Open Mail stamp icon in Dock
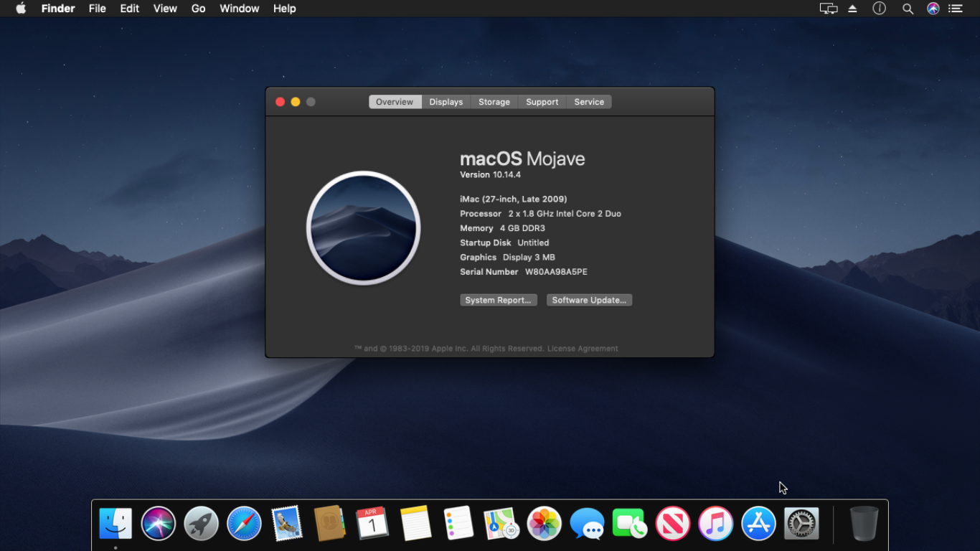Screen dimensions: 980x551 tap(287, 524)
